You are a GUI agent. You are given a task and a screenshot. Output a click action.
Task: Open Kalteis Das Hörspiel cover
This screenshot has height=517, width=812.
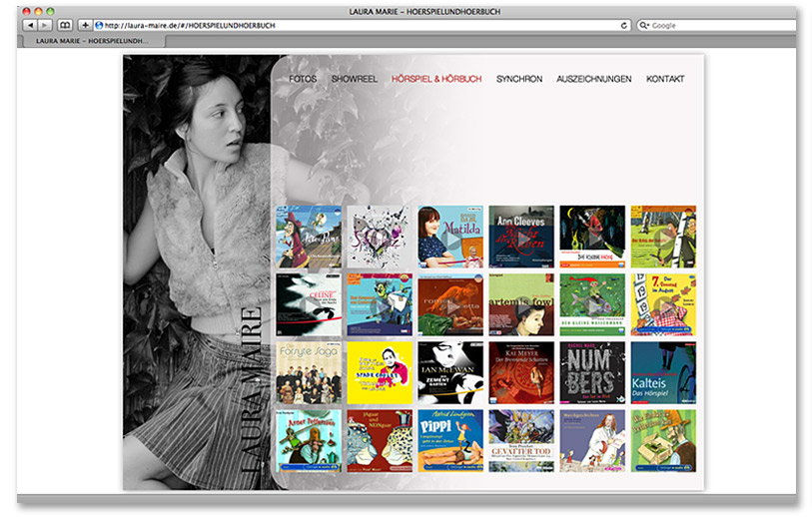pyautogui.click(x=663, y=372)
